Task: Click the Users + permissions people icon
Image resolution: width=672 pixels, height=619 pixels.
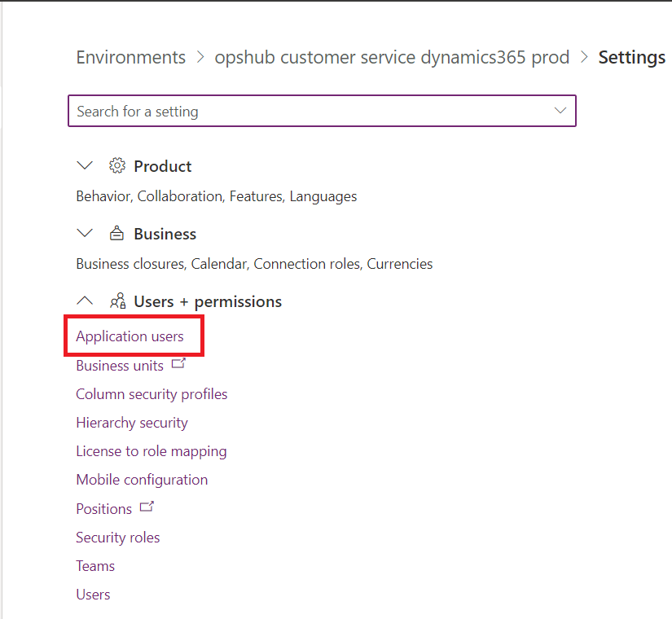Action: tap(117, 301)
